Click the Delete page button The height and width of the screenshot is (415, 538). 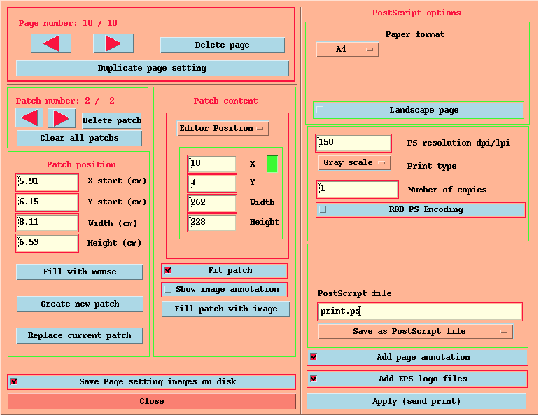tap(222, 45)
